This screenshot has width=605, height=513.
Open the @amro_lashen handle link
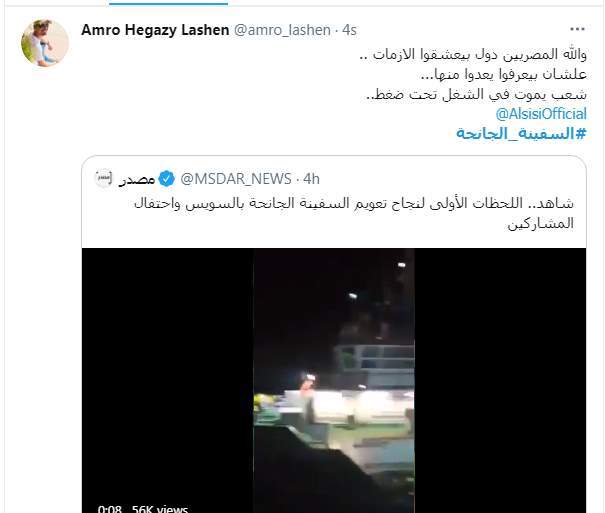[x=282, y=30]
